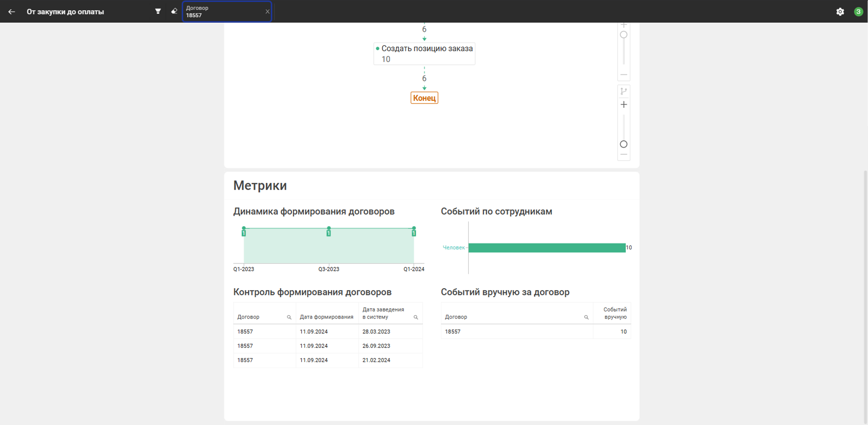868x425 pixels.
Task: Search the Дата заведения в систему column
Action: point(416,318)
